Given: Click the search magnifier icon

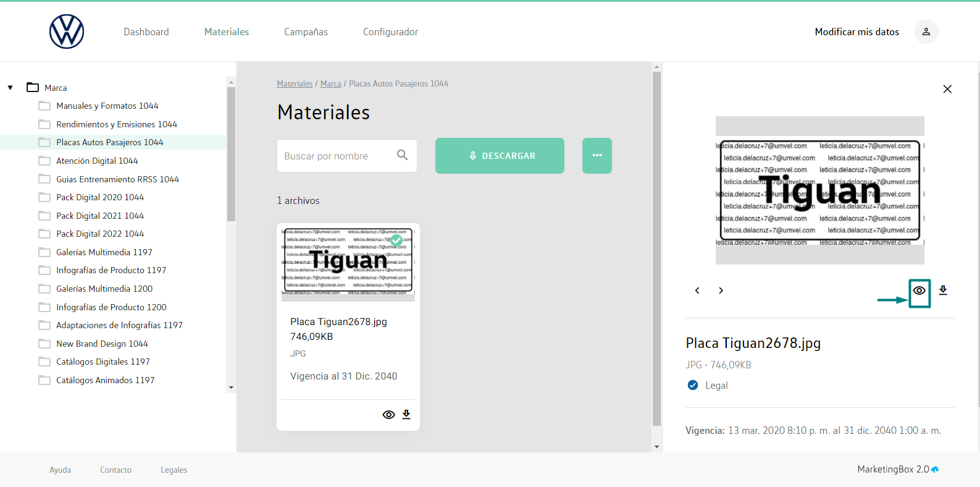Looking at the screenshot, I should [x=402, y=155].
